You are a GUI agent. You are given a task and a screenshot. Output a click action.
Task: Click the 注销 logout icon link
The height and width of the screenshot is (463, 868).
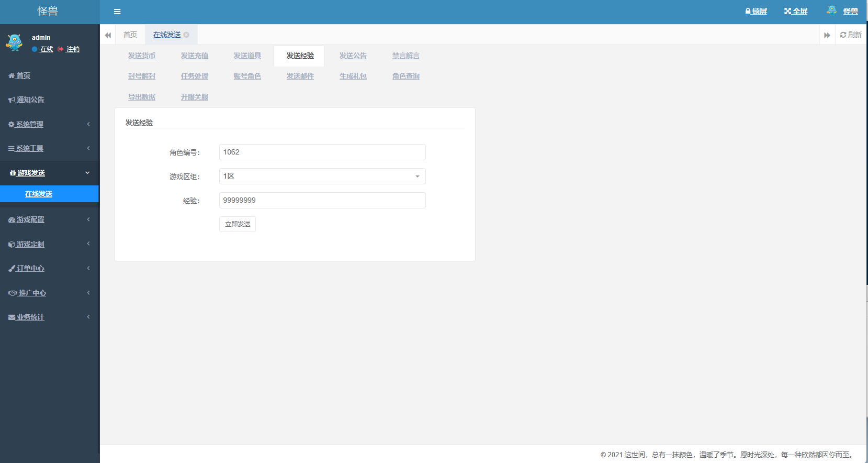point(69,49)
